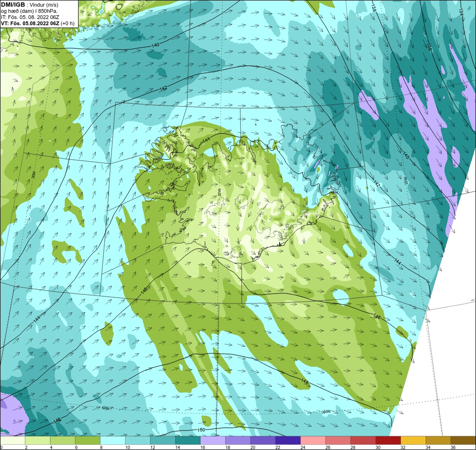Click the legend tick number '30'

click(x=378, y=447)
